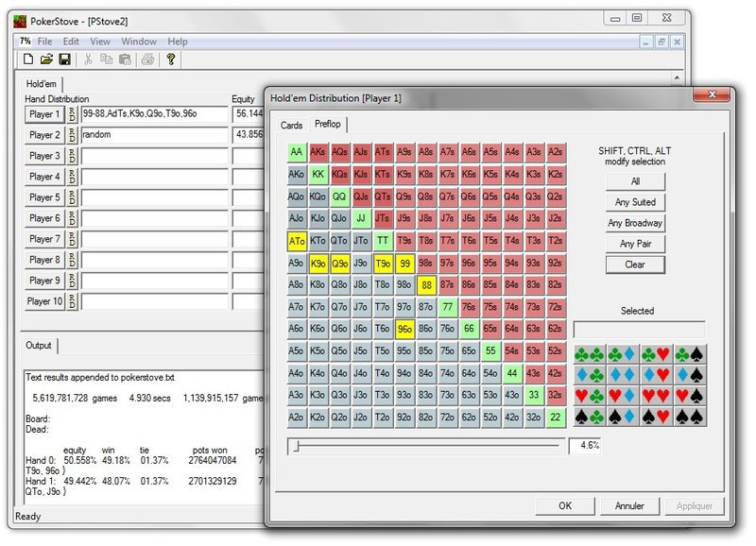Click the Help question mark icon
The width and height of the screenshot is (756, 546).
[171, 60]
